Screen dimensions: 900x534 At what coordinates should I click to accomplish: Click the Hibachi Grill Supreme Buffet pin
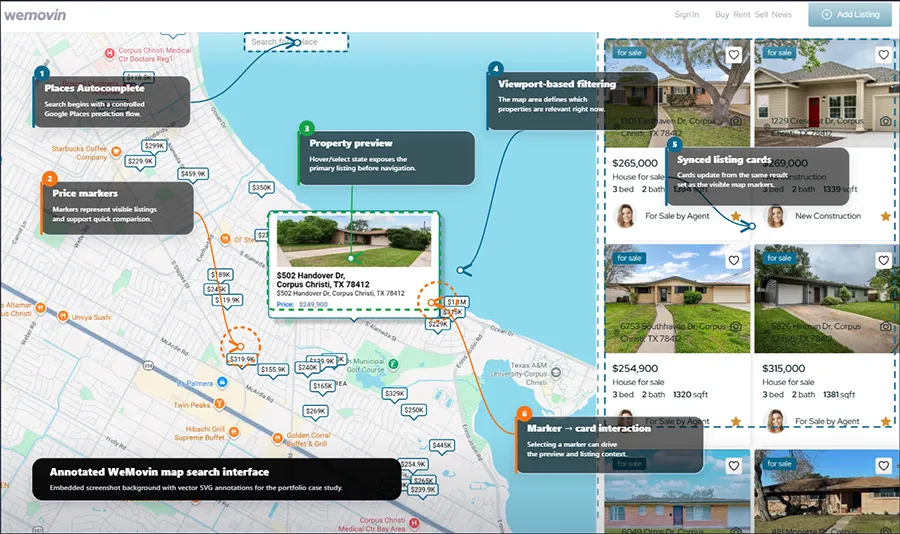tap(233, 432)
